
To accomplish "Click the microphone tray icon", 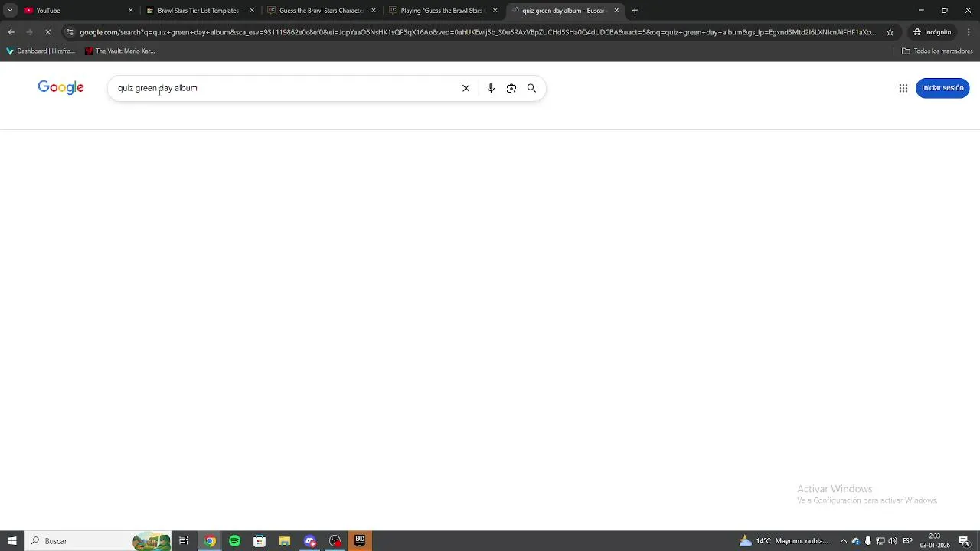I will pos(867,541).
